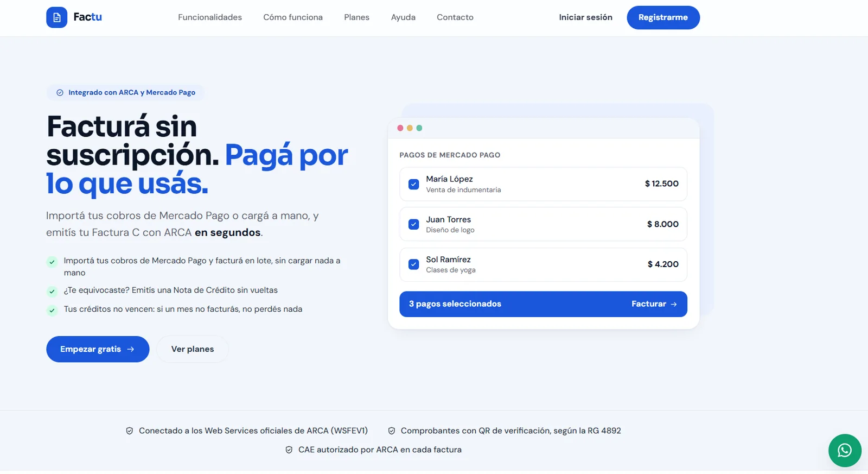Image resolution: width=868 pixels, height=474 pixels.
Task: Click the $ 8.000 amount
Action: (663, 224)
